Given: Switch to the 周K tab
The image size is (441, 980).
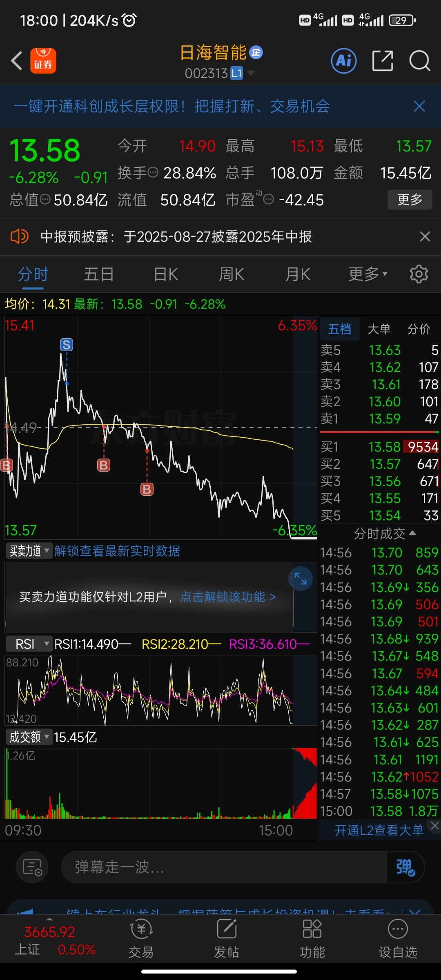Looking at the screenshot, I should 232,274.
